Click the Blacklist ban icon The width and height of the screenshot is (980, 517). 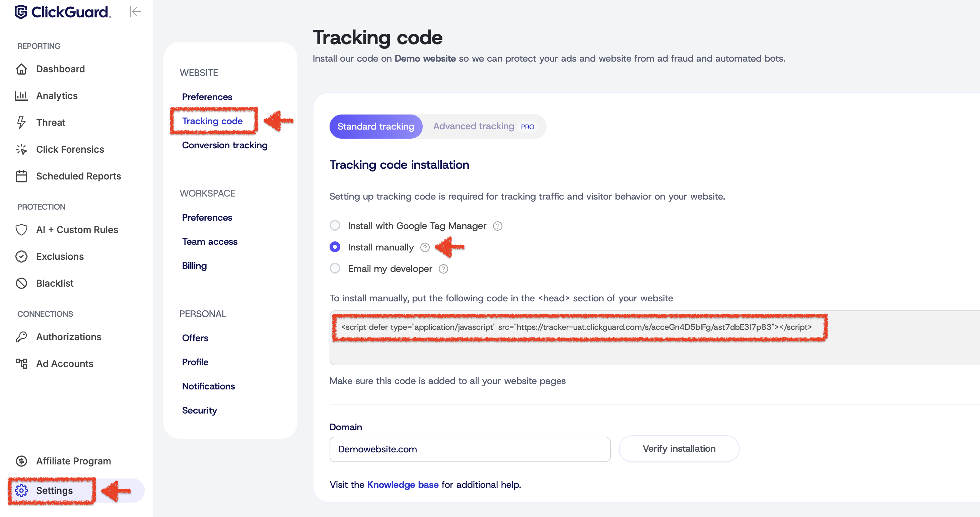coord(21,283)
